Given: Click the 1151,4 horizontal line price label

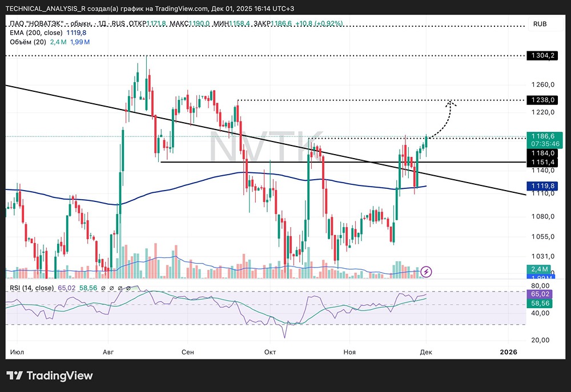Looking at the screenshot, I should (542, 162).
